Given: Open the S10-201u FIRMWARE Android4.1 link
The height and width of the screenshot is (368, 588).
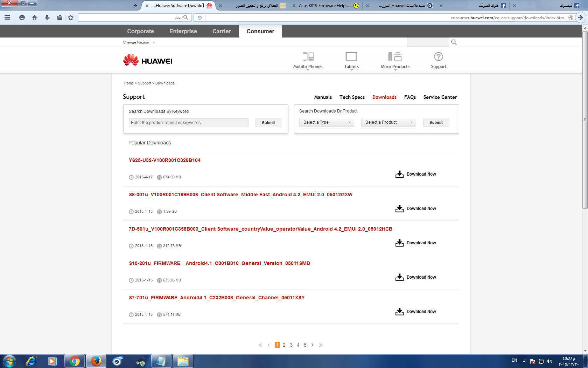Looking at the screenshot, I should [219, 263].
